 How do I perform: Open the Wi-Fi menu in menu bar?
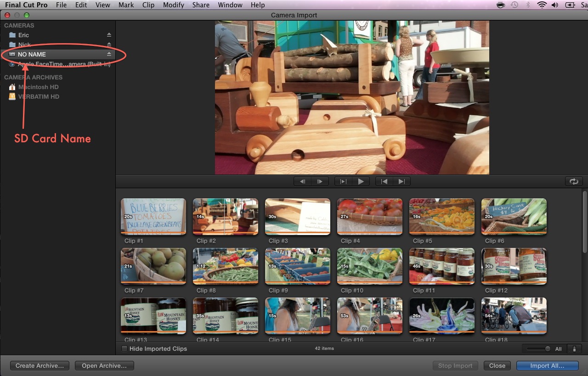click(542, 5)
